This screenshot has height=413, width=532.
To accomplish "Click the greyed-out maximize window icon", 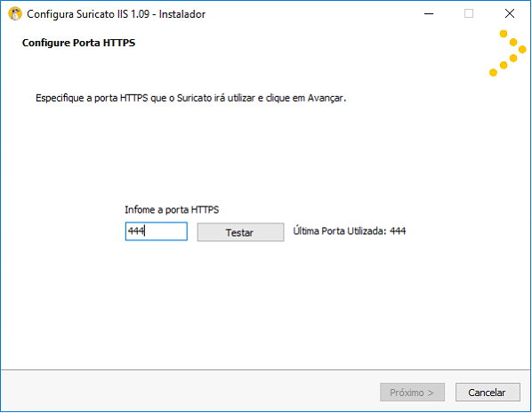I will [469, 14].
